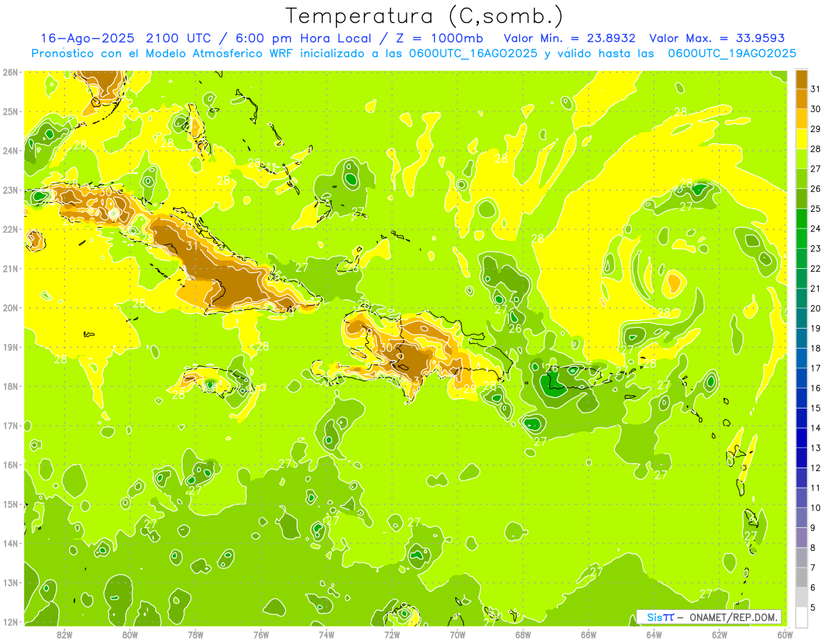The width and height of the screenshot is (834, 644).
Task: Click the '20N' latitude axis label
Action: (10, 308)
